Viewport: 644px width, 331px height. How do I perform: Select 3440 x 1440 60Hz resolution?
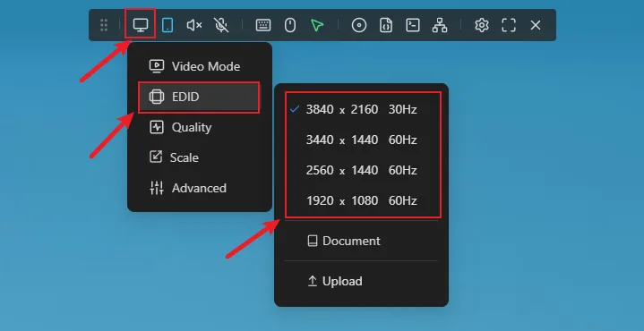pyautogui.click(x=362, y=140)
